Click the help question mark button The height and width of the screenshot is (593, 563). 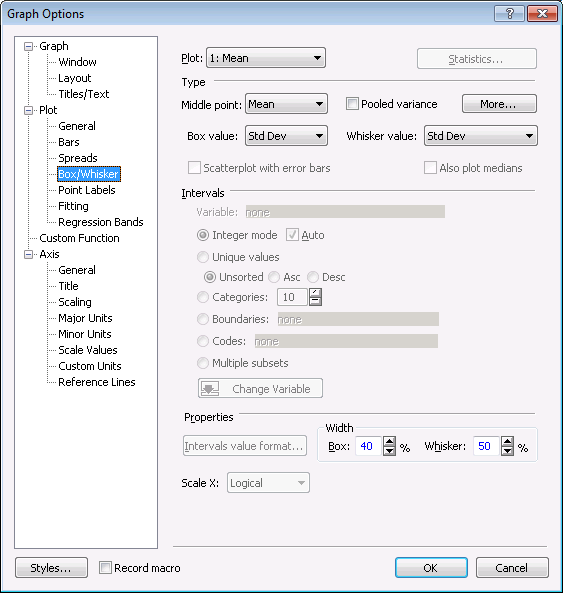(509, 14)
